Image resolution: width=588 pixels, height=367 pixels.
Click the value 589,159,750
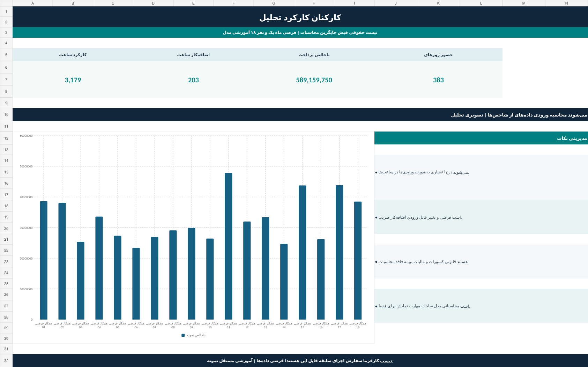pyautogui.click(x=314, y=80)
